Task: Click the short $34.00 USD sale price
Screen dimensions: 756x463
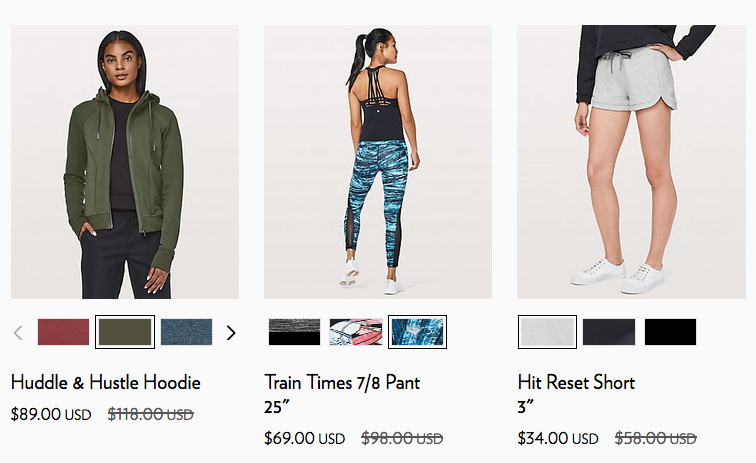Action: point(558,438)
